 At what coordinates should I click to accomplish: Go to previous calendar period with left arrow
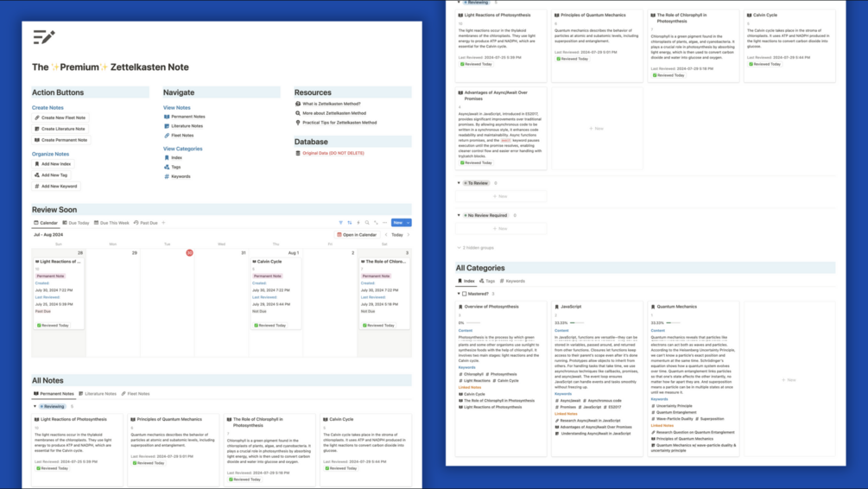pyautogui.click(x=386, y=235)
